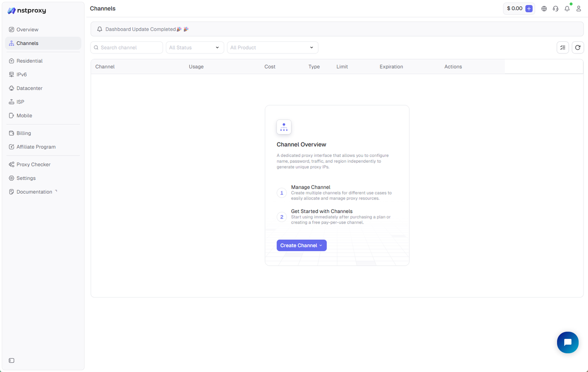
Task: Open the user account profile icon
Action: pos(578,9)
